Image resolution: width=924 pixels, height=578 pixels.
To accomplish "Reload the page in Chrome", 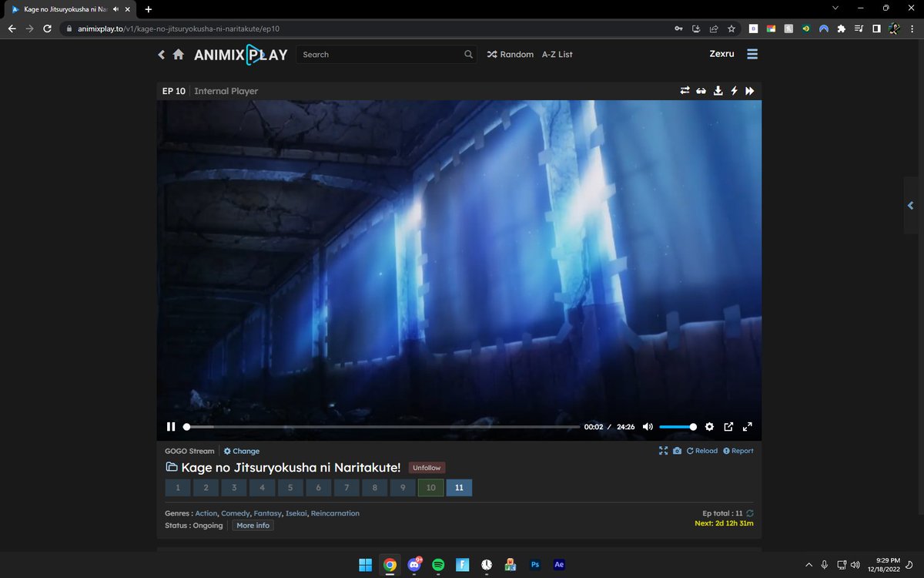I will click(x=47, y=29).
